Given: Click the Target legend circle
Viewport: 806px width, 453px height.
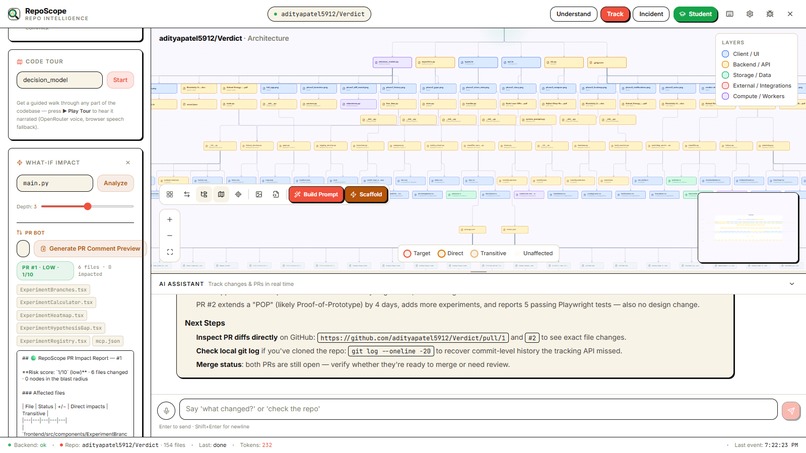Looking at the screenshot, I should 407,253.
